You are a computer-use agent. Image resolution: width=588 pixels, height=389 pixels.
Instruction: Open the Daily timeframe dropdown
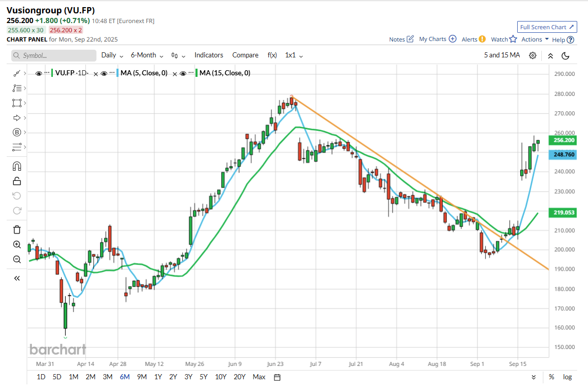click(x=109, y=55)
